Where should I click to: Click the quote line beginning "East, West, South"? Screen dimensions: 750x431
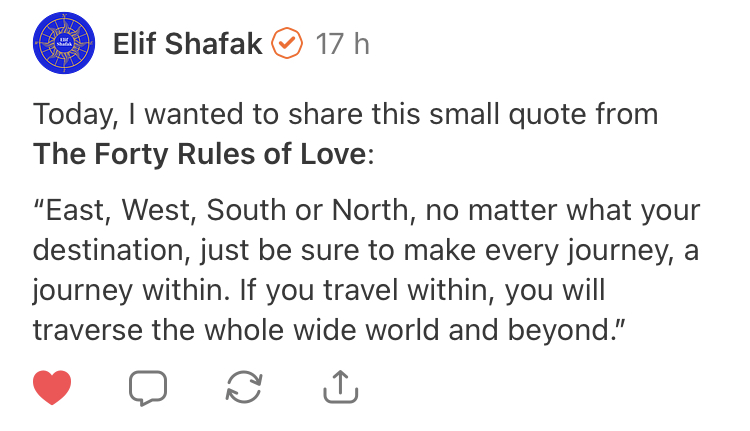pos(366,212)
